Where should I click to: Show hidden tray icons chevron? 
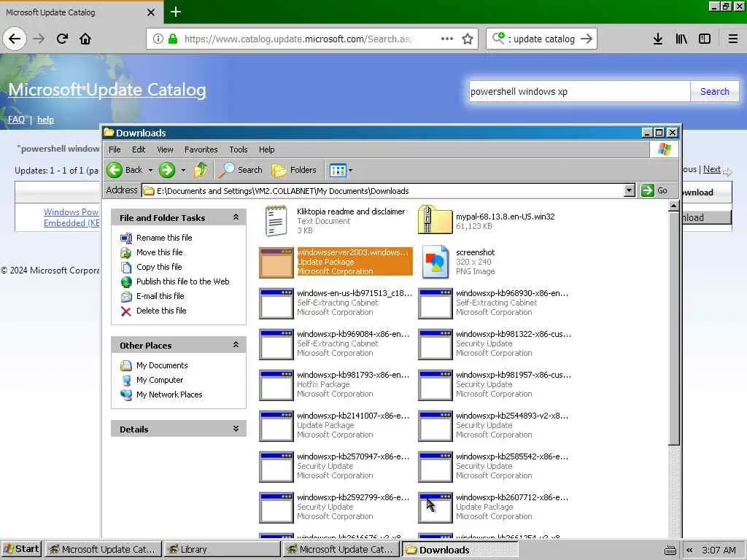tap(689, 550)
